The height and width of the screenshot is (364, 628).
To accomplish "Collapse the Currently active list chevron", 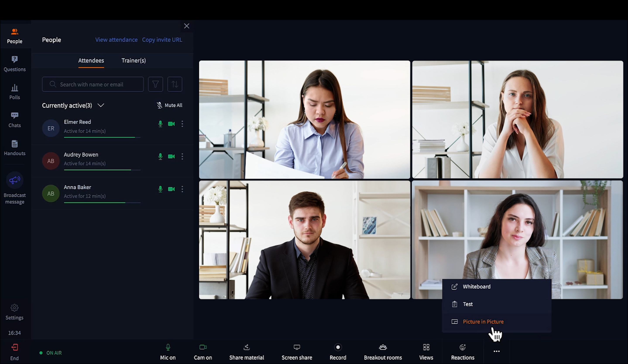I will click(x=101, y=105).
